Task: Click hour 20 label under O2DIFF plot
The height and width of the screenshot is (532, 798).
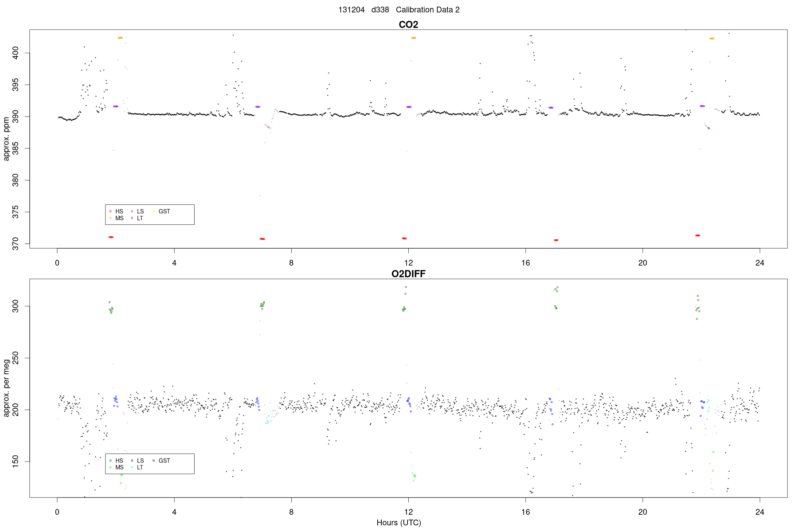Action: coord(643,512)
